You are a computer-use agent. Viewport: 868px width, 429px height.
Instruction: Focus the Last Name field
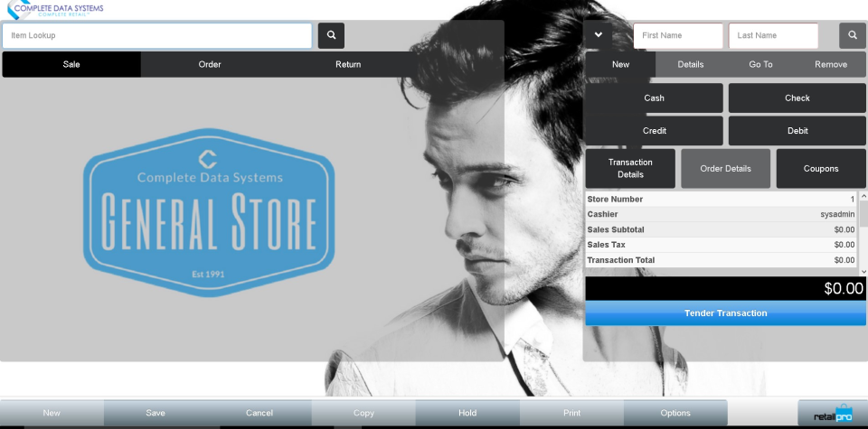click(773, 35)
